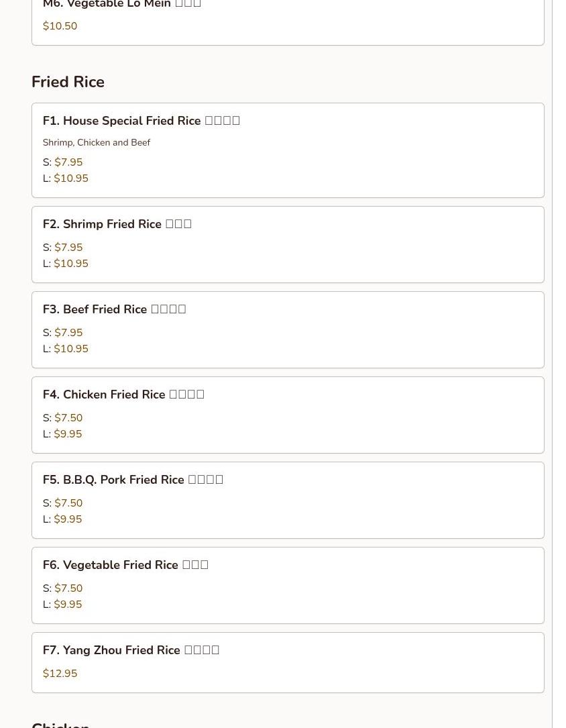The image size is (566, 728).
Task: Select Shrimp Fried Rice large $10.95
Action: click(71, 264)
